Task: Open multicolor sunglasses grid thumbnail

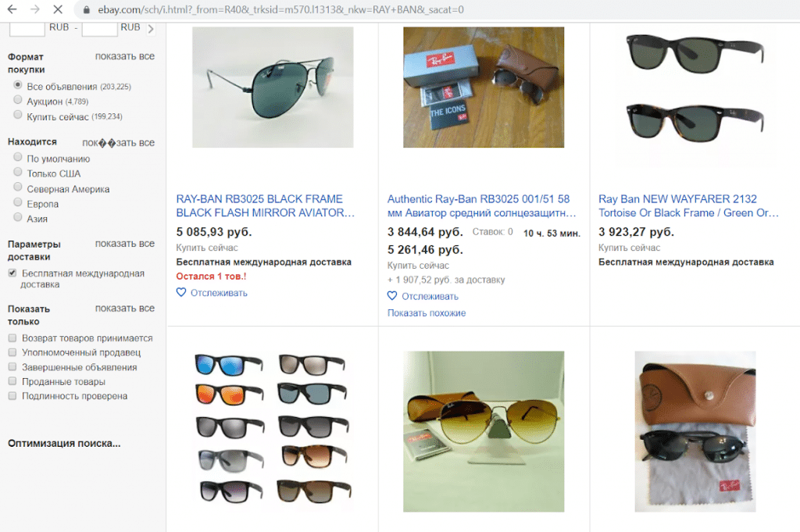Action: pos(273,431)
